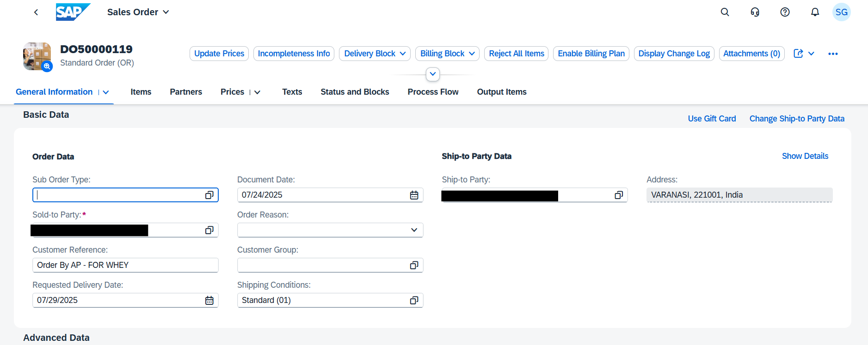Collapse the header using chevron button
This screenshot has height=345, width=868.
coord(432,74)
